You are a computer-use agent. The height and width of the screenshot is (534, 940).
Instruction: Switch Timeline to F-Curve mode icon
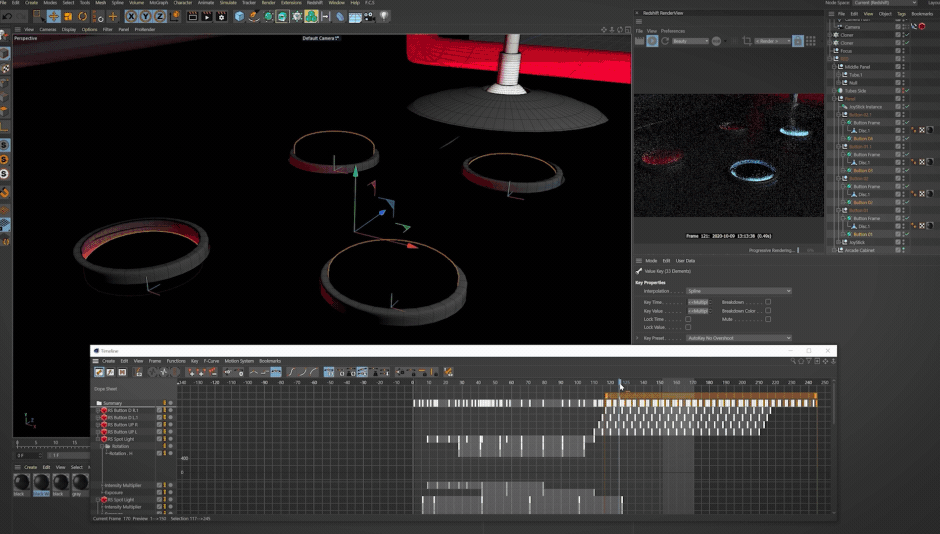click(110, 372)
